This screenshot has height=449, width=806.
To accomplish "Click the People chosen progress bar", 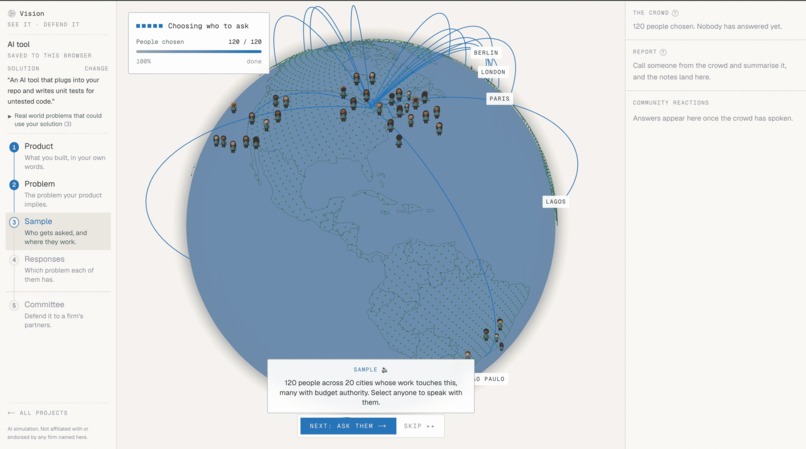I will pos(198,51).
